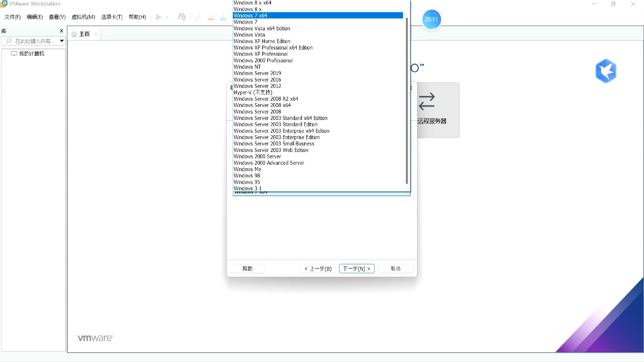Expand the library search filter dropdown arrow

pos(62,41)
